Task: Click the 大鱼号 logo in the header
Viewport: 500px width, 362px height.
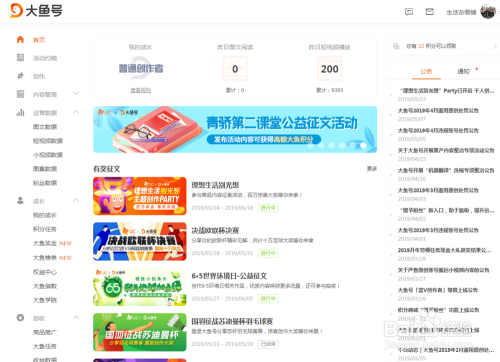Action: point(36,11)
